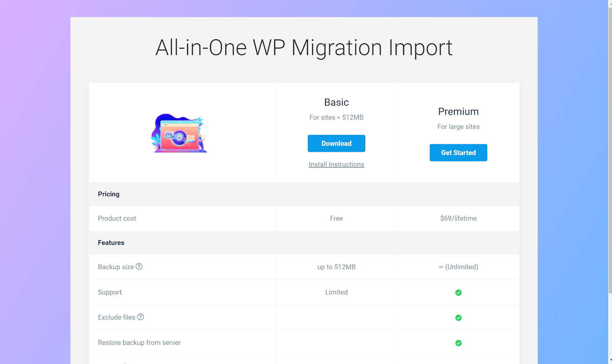The width and height of the screenshot is (612, 364).
Task: Click the 'Support' row label
Action: 110,292
